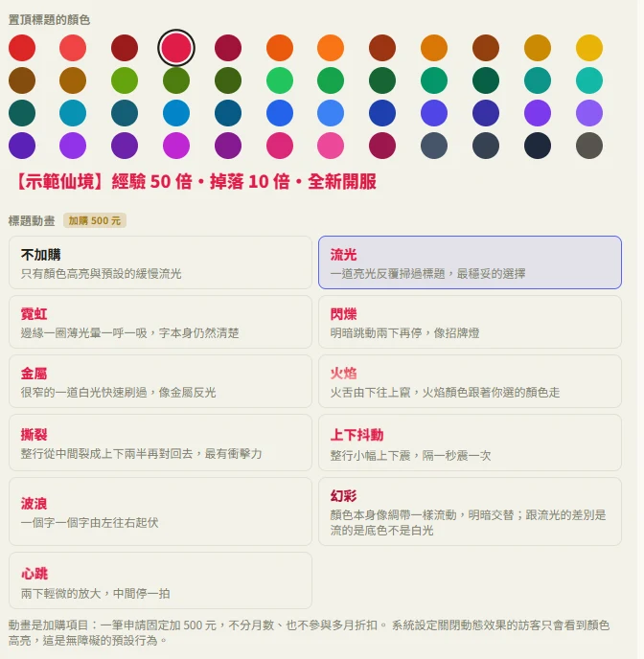Click the 標題動畫 section label
The height and width of the screenshot is (659, 644).
point(32,220)
